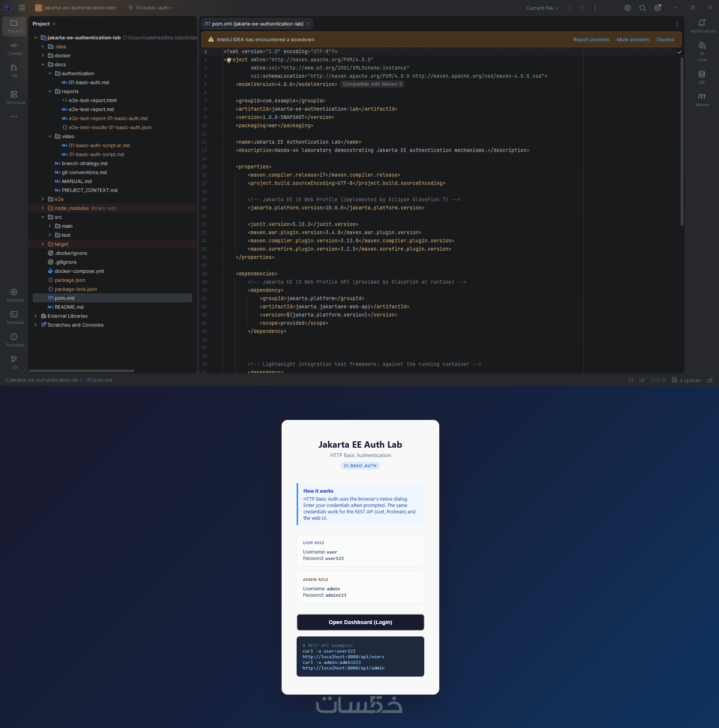Open the DB tool window
The image size is (719, 728).
702,77
